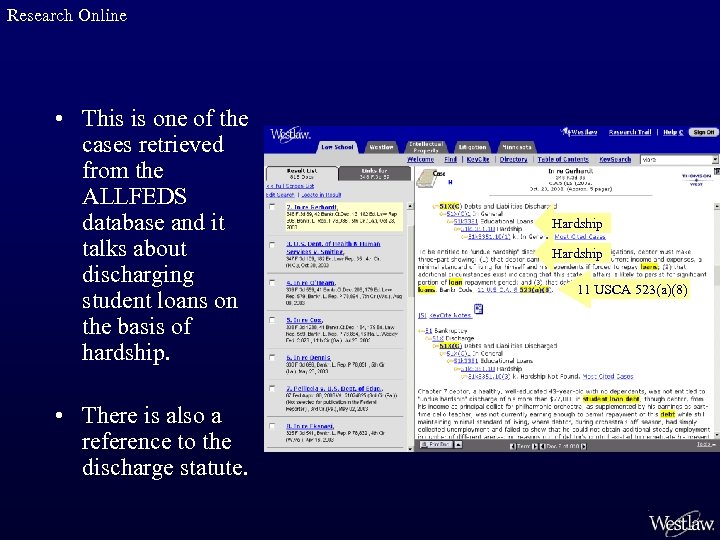
Task: Open the Table of Contents link
Action: 563,159
